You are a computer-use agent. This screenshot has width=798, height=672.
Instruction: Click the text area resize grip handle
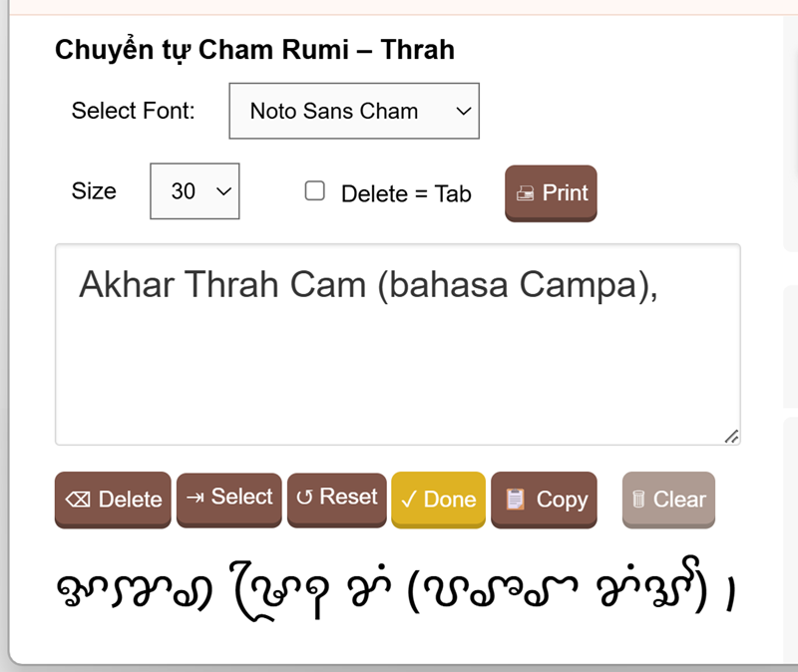pyautogui.click(x=731, y=436)
